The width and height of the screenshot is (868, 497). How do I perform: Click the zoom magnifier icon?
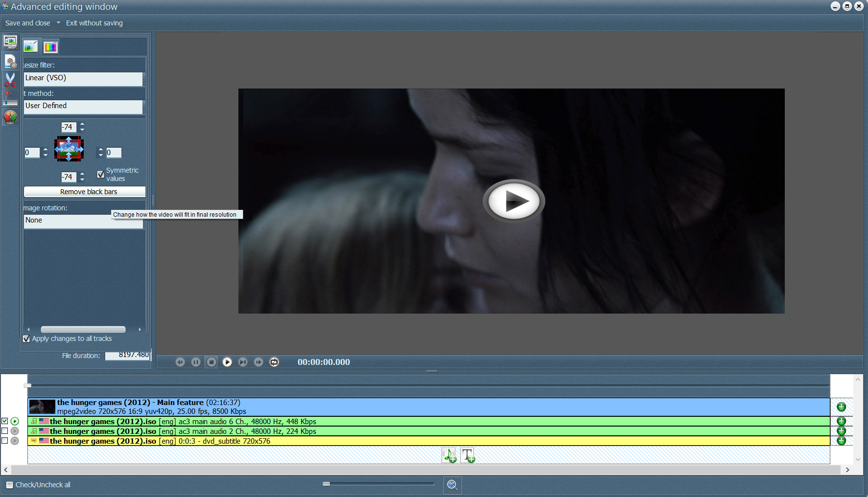click(452, 485)
